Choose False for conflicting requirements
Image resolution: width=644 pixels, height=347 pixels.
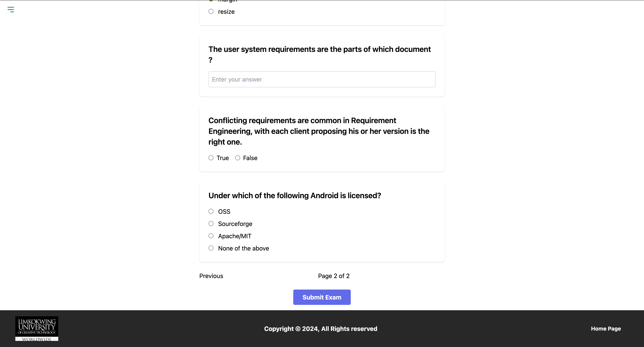237,158
